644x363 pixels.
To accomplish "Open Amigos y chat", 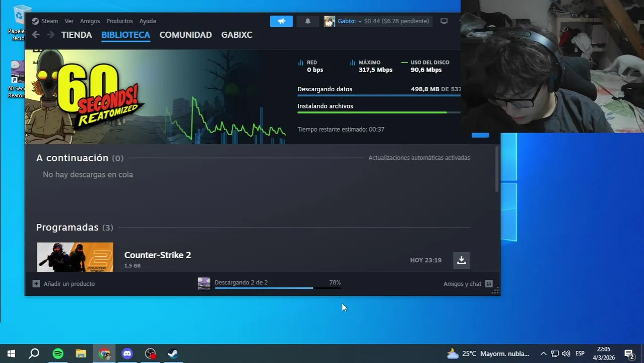I will pyautogui.click(x=462, y=284).
